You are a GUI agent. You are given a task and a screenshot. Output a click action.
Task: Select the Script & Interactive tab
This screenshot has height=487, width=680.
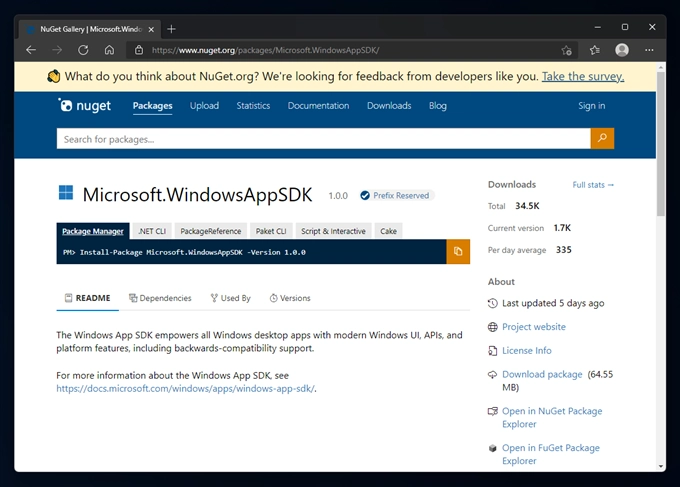coord(333,231)
